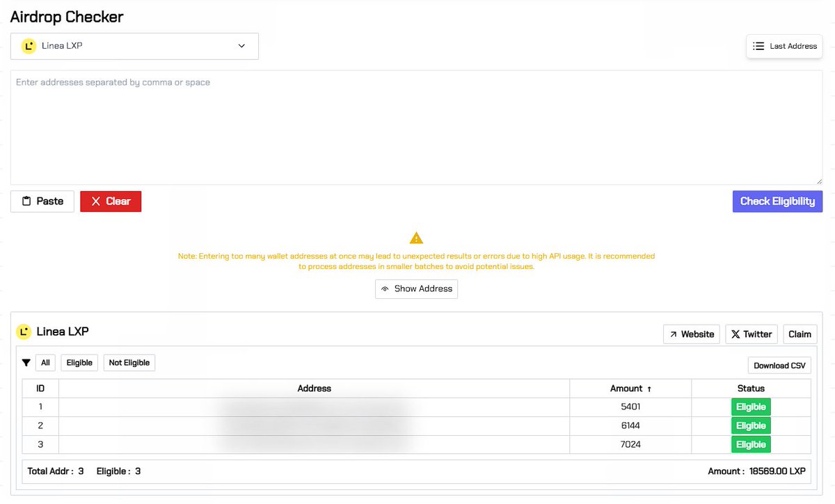Click the total Amount 18569.00 LXP text
Image resolution: width=835 pixels, height=504 pixels.
click(x=757, y=471)
